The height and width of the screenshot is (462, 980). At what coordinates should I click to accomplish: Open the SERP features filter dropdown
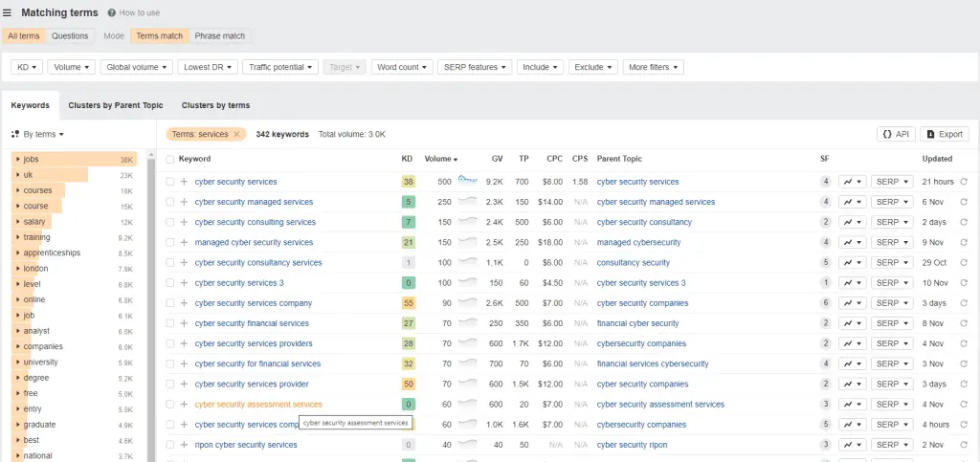[x=475, y=67]
